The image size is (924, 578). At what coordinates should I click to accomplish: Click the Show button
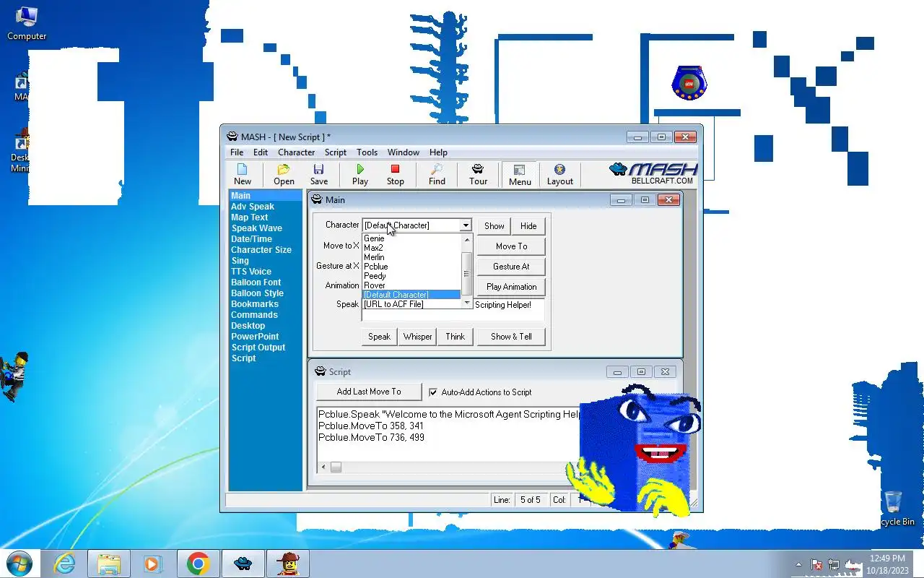click(494, 226)
